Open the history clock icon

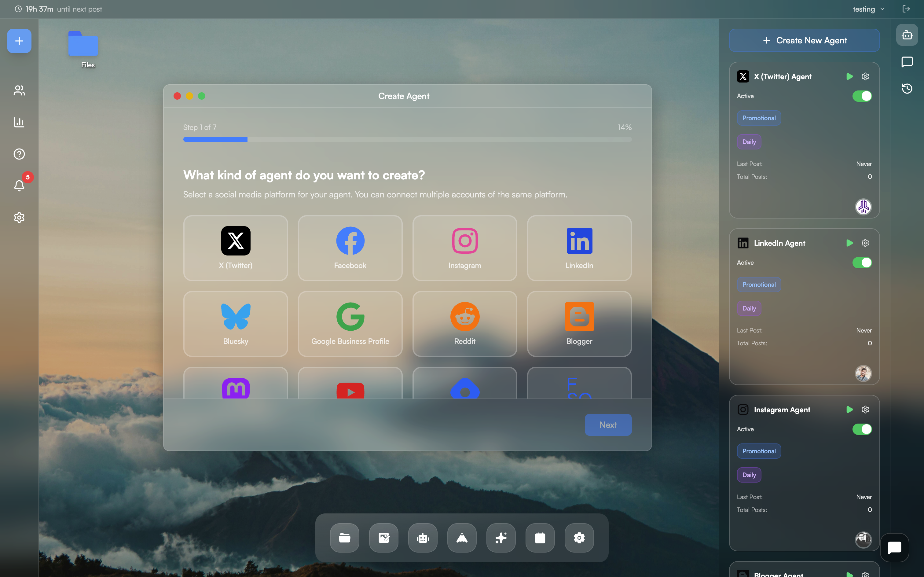click(x=907, y=89)
